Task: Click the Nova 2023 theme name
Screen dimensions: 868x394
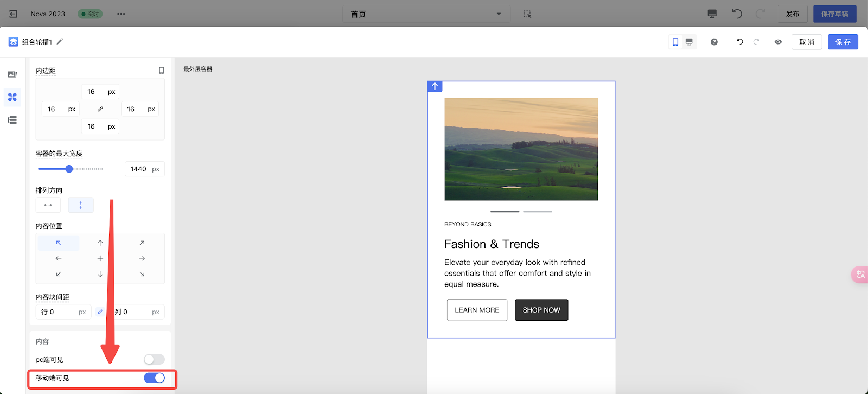Action: pyautogui.click(x=48, y=14)
